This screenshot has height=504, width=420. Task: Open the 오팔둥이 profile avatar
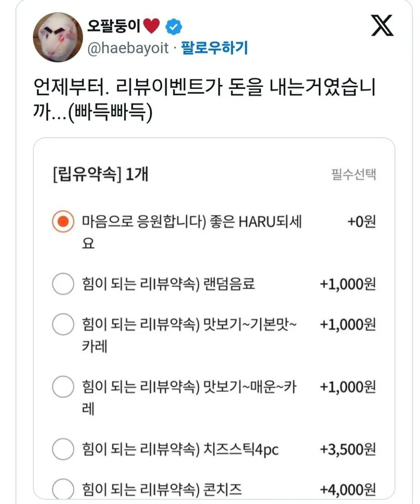pyautogui.click(x=57, y=37)
